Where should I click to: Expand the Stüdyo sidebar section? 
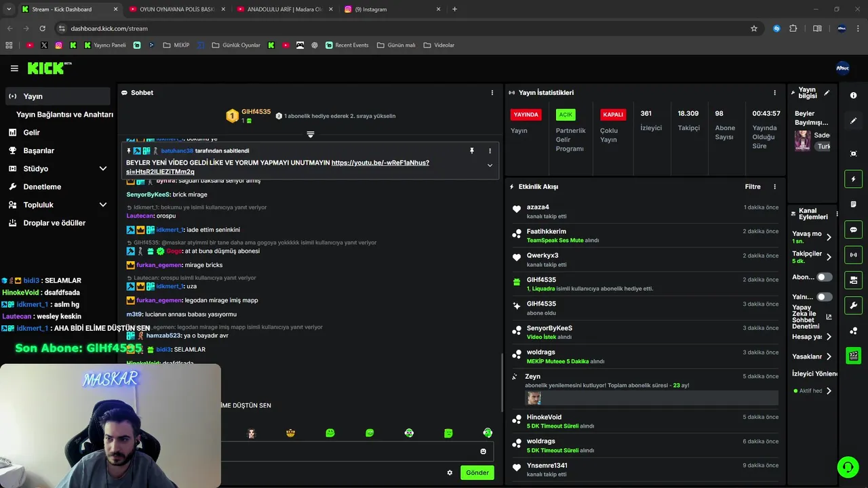tap(103, 169)
